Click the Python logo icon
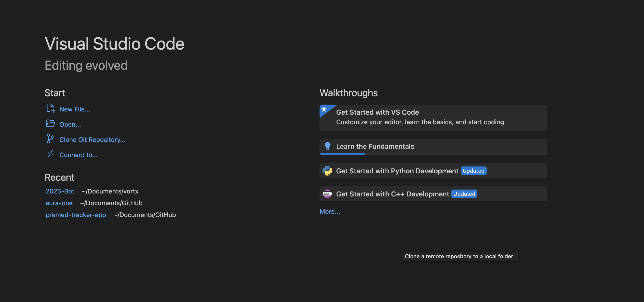Viewport: 644px width, 302px height. point(327,171)
